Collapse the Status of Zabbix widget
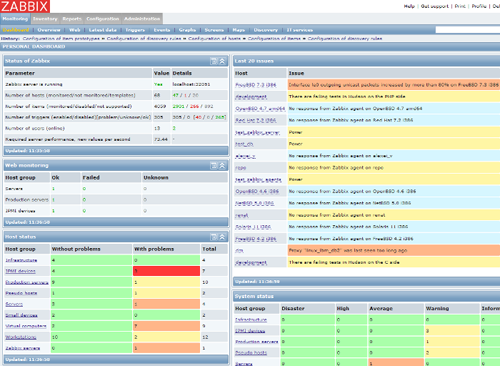Image resolution: width=500 pixels, height=366 pixels. [222, 61]
